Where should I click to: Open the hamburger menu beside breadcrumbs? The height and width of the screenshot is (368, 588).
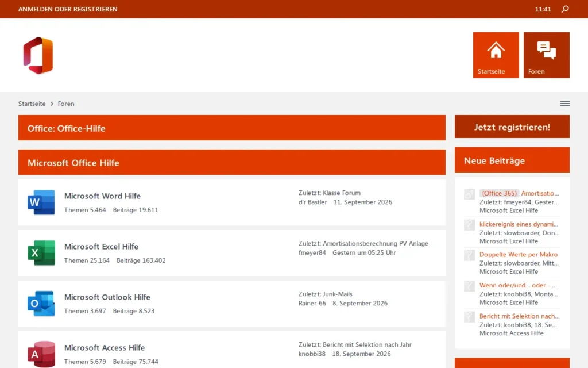[565, 103]
